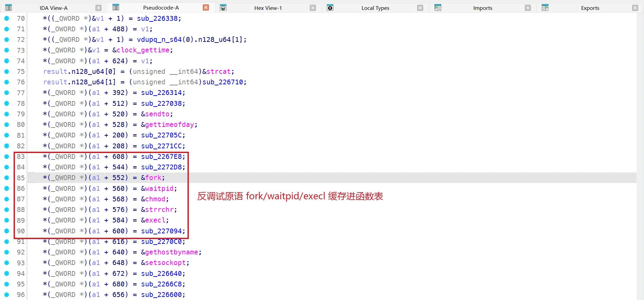Image resolution: width=644 pixels, height=300 pixels.
Task: Toggle breakpoint dot on line 75
Action: click(x=6, y=71)
